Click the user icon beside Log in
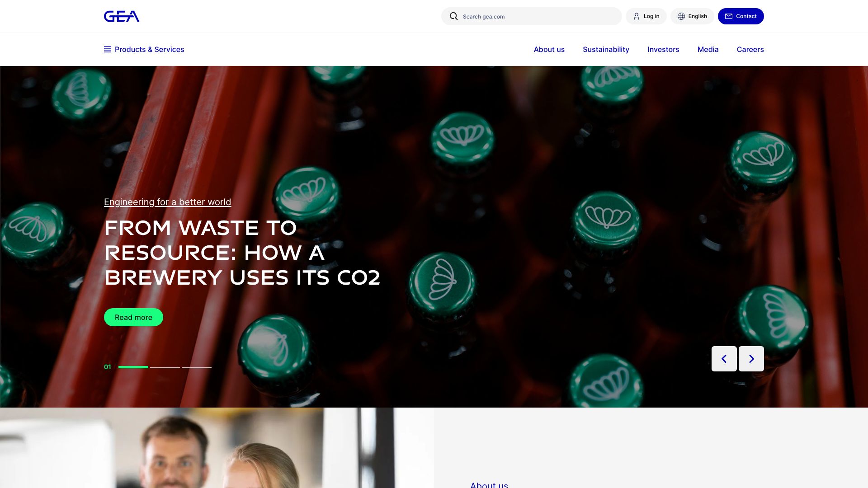This screenshot has height=488, width=868. tap(637, 16)
